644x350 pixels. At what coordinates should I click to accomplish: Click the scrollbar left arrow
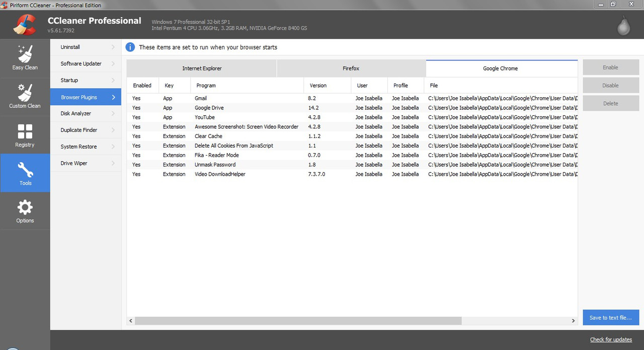pos(131,320)
